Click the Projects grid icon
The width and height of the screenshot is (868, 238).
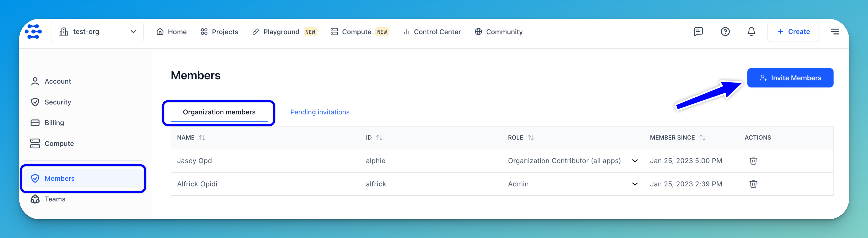point(204,32)
